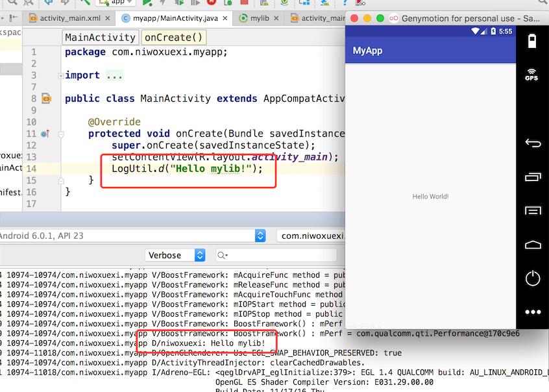Select the mReleaseFunc method log line
The height and width of the screenshot is (392, 549).
pos(173,285)
